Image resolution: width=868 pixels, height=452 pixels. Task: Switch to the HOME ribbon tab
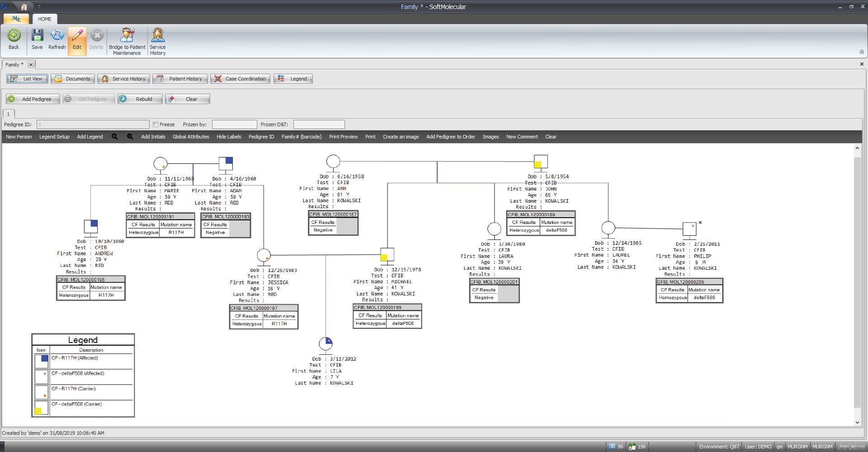tap(44, 19)
